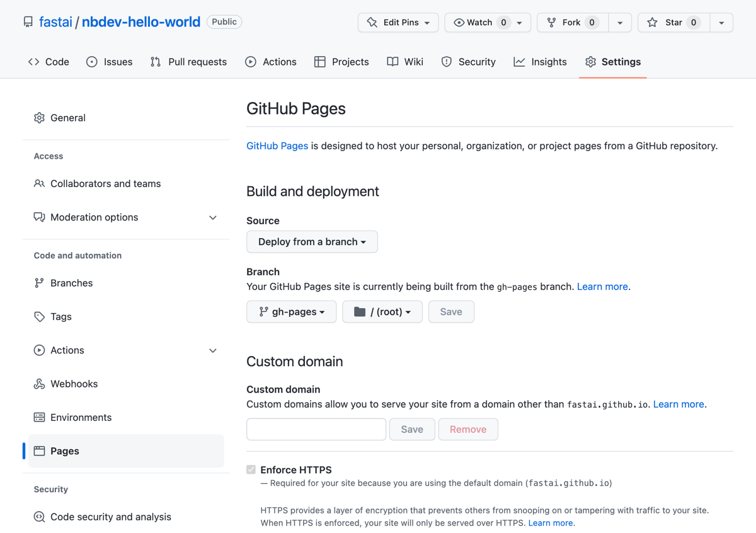Click the custom domain text field
The width and height of the screenshot is (756, 533).
[316, 429]
